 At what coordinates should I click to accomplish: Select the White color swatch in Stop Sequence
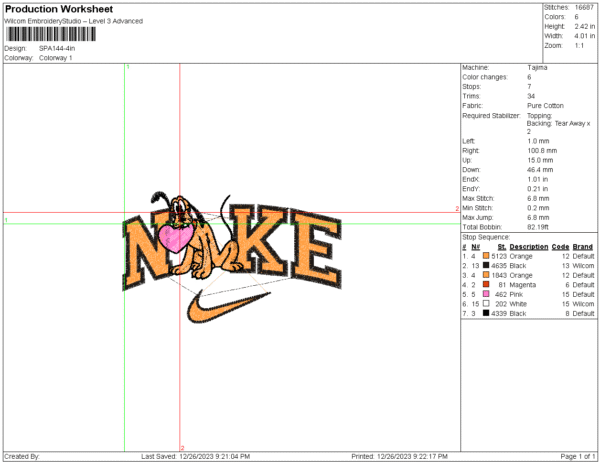(486, 303)
